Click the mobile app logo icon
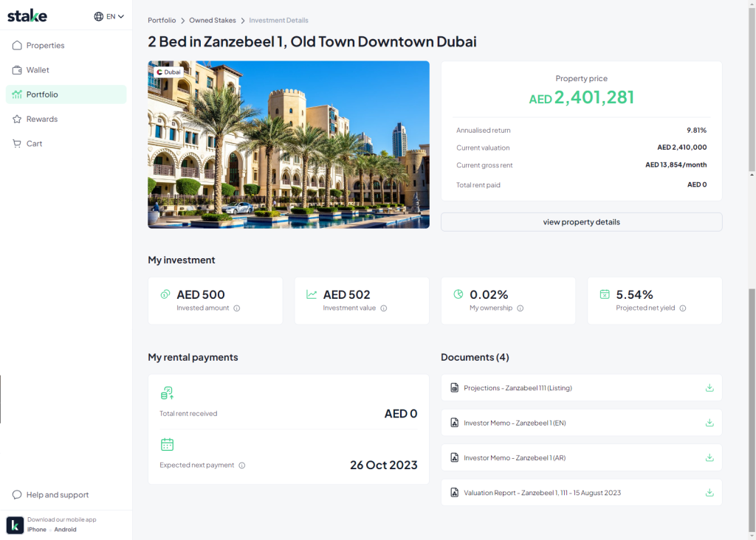 click(x=15, y=525)
